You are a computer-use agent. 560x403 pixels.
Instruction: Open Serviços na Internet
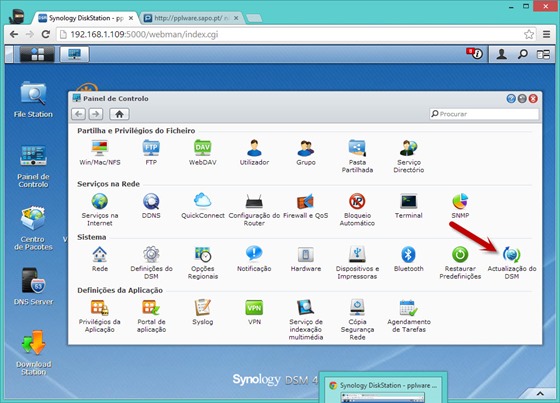click(x=100, y=209)
